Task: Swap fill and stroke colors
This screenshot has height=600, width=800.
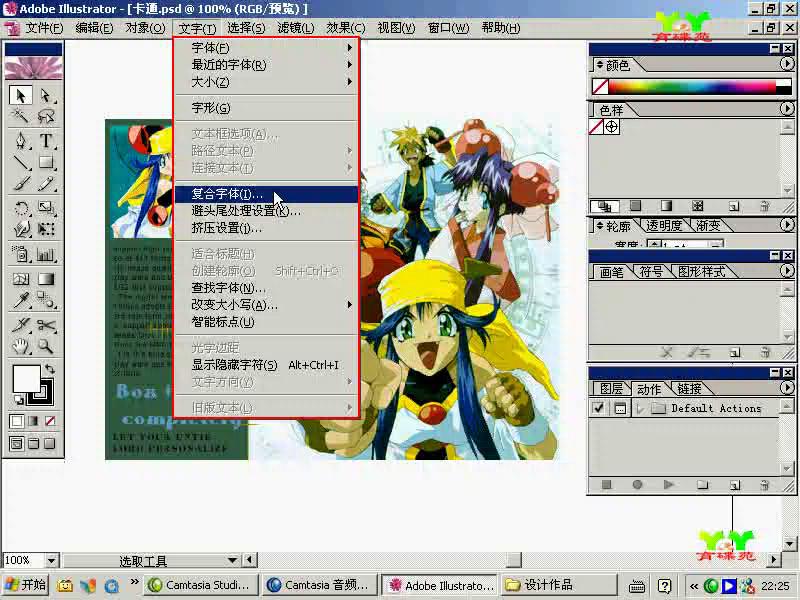Action: (x=50, y=368)
